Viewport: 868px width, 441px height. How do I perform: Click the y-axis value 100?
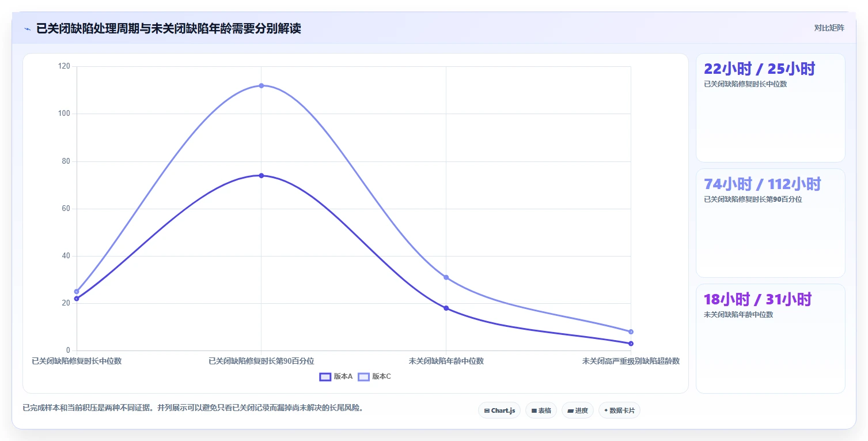pos(64,114)
